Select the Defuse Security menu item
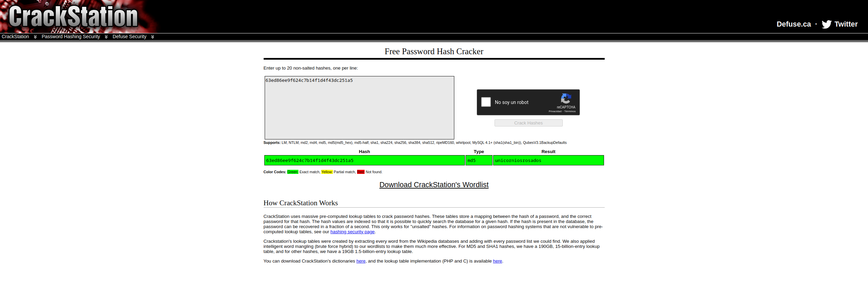The height and width of the screenshot is (283, 868). coord(129,36)
